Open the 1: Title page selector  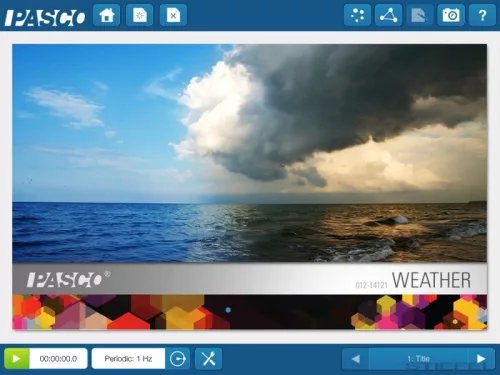point(418,359)
